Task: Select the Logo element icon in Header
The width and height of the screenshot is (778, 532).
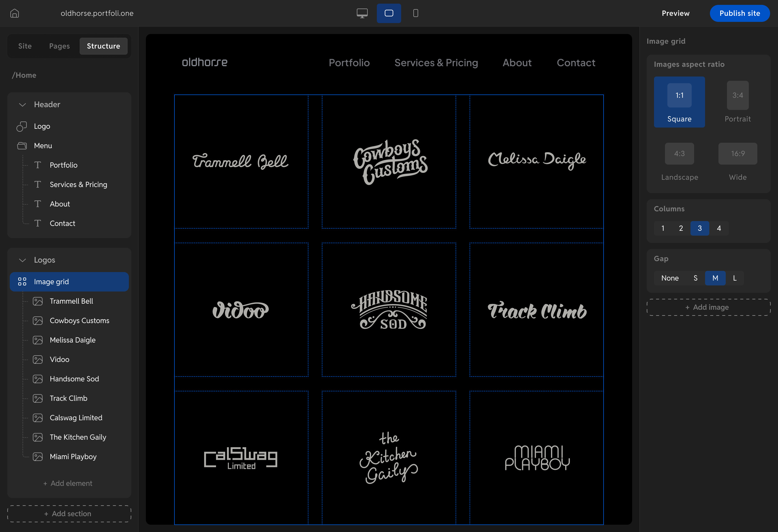Action: 22,127
